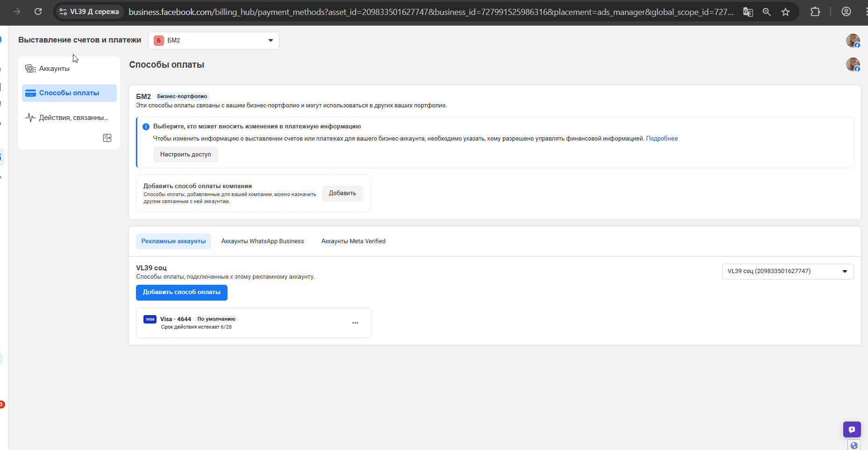Click the activity pulse icon in the sidebar
The width and height of the screenshot is (868, 450).
click(30, 118)
